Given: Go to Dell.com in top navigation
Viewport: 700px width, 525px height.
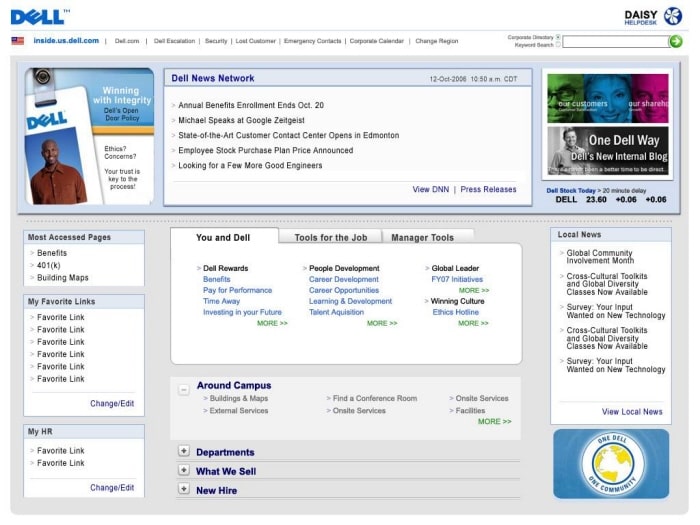Looking at the screenshot, I should pos(127,41).
